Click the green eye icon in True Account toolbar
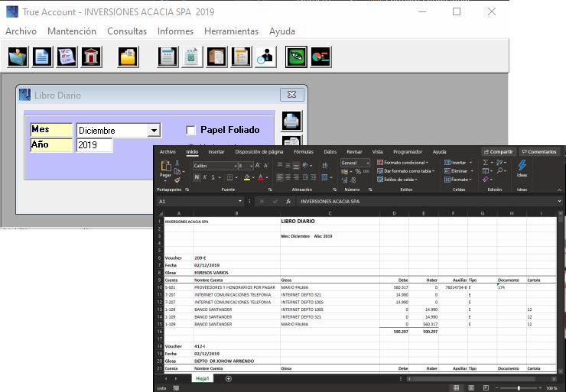 pyautogui.click(x=296, y=57)
